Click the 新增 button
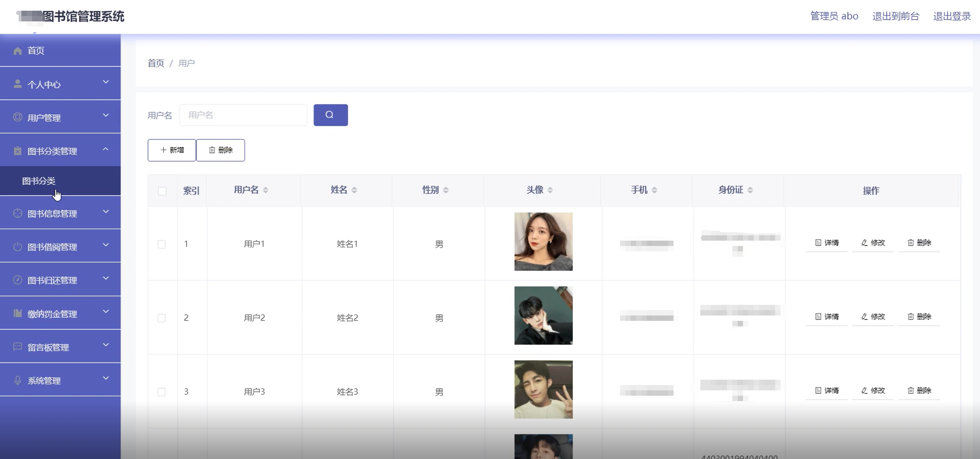Viewport: 980px width, 459px height. pyautogui.click(x=171, y=150)
